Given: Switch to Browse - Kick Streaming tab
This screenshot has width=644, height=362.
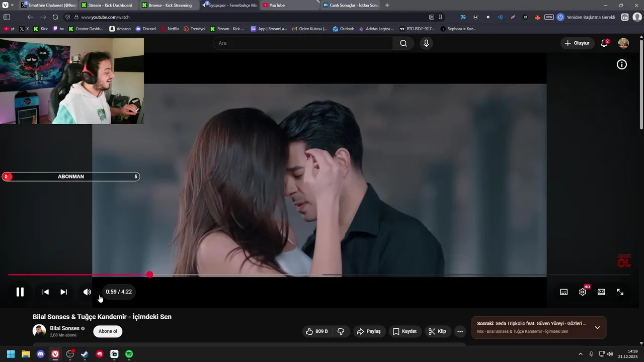Looking at the screenshot, I should tap(169, 5).
